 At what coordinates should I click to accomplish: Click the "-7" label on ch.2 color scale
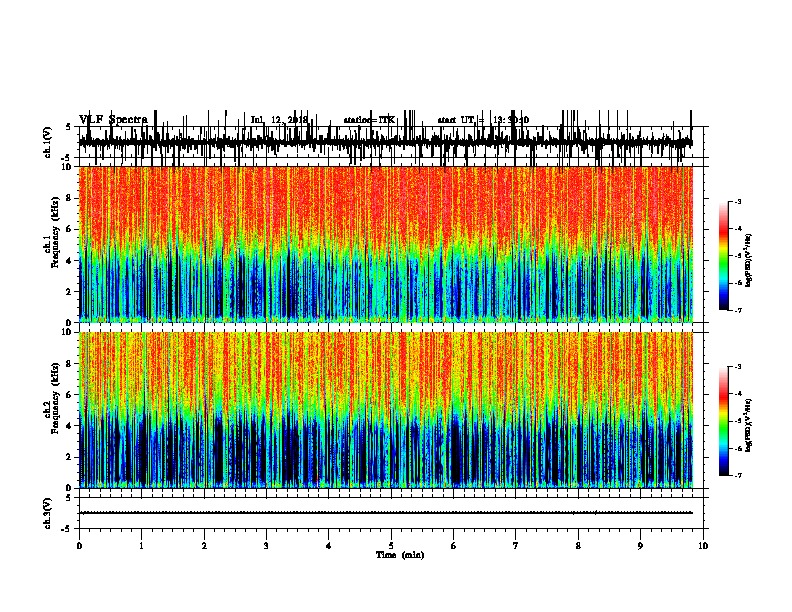point(738,476)
